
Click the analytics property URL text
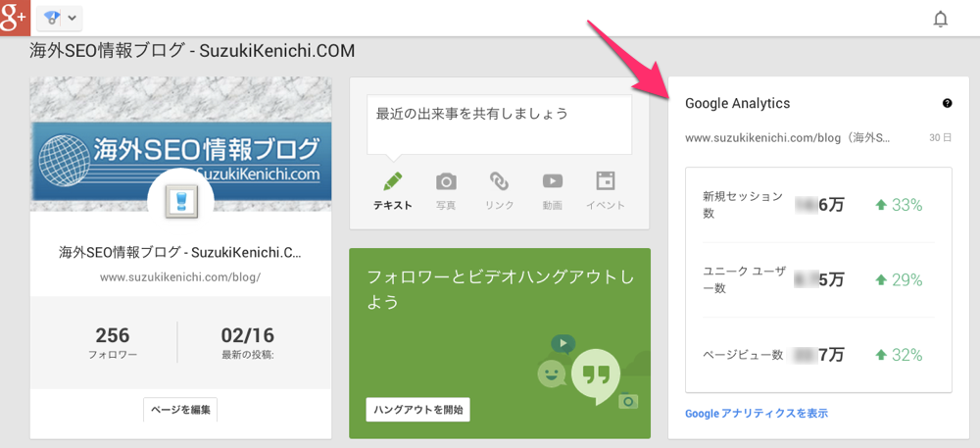coord(788,138)
